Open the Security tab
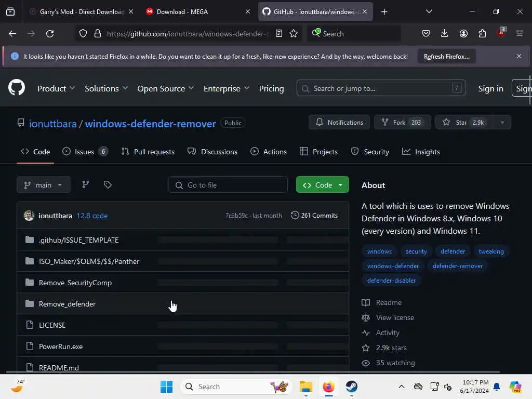Screen dimensions: 532x399 (x=370, y=152)
